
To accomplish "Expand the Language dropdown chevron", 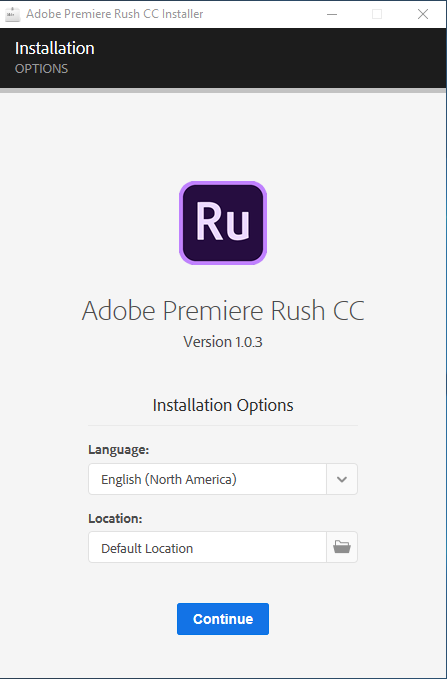I will pos(342,479).
